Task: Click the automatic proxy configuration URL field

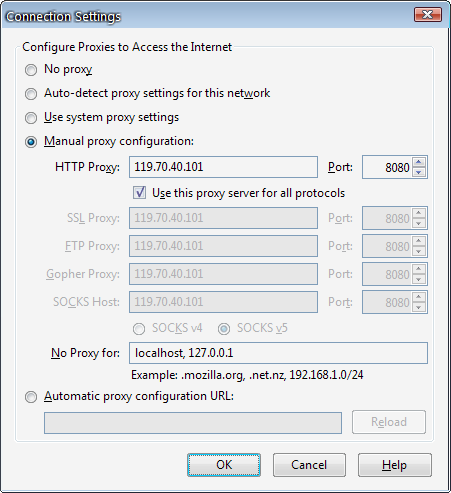Action: pos(193,423)
